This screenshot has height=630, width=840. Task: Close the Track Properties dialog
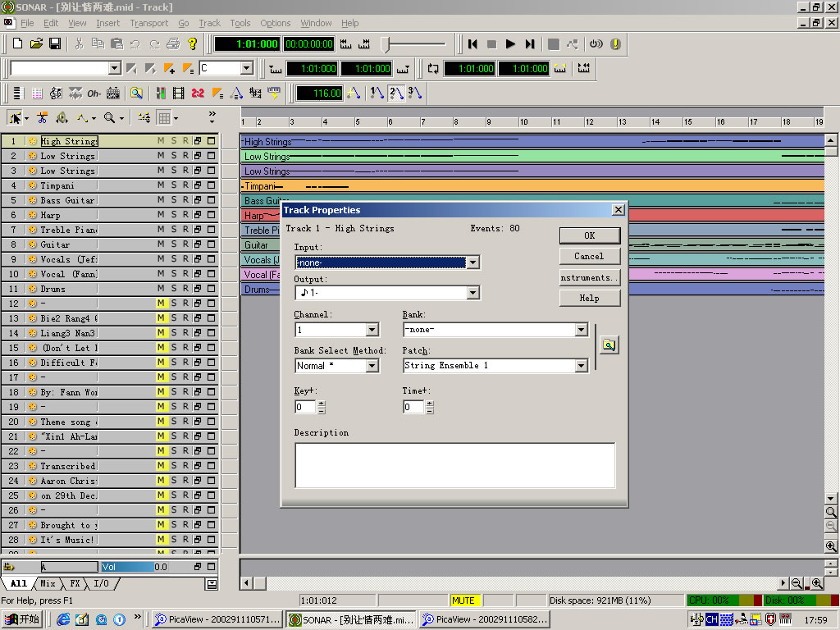[x=619, y=209]
